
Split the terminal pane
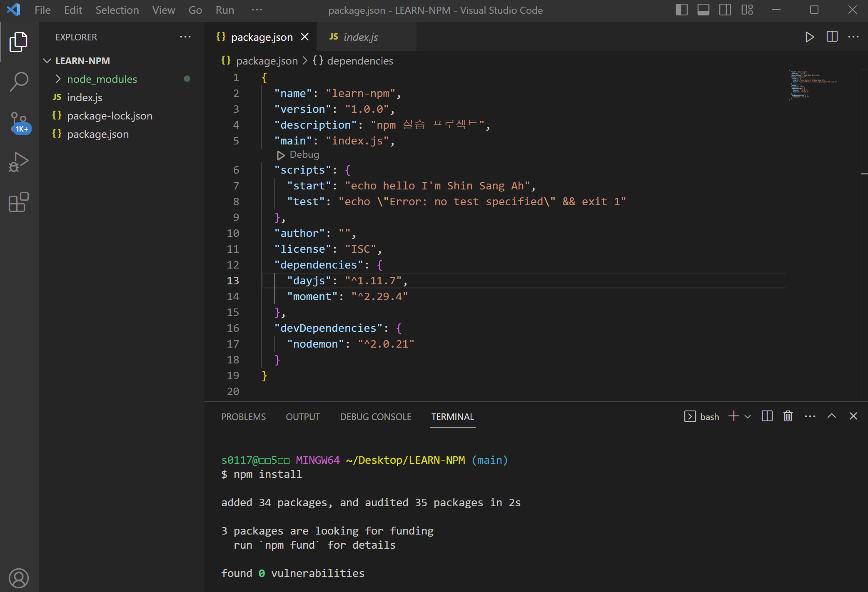point(767,416)
